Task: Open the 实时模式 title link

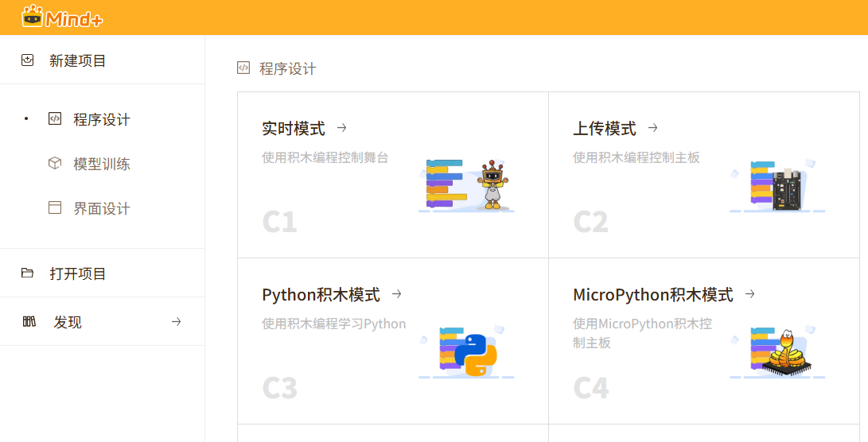Action: click(294, 129)
